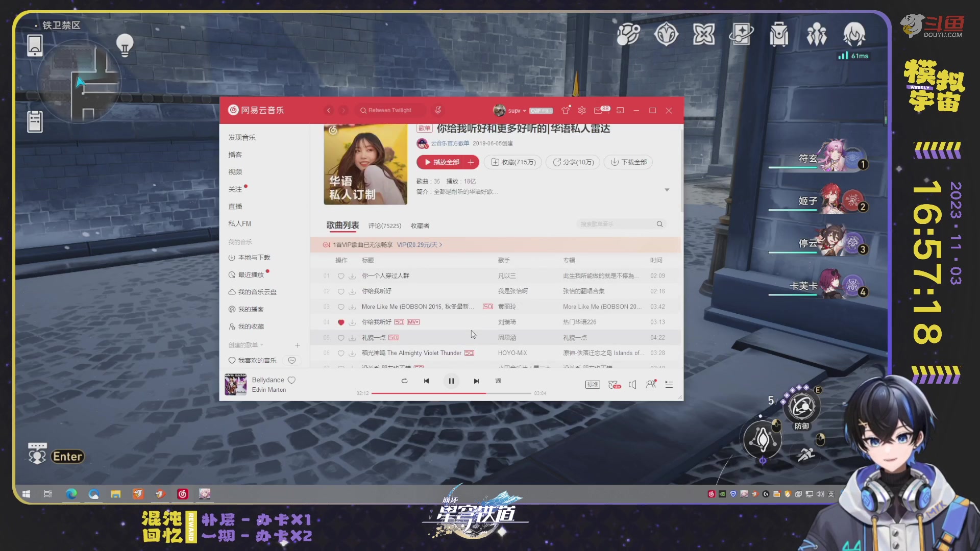
Task: Open messages envelope with 88 badge
Action: [601, 110]
